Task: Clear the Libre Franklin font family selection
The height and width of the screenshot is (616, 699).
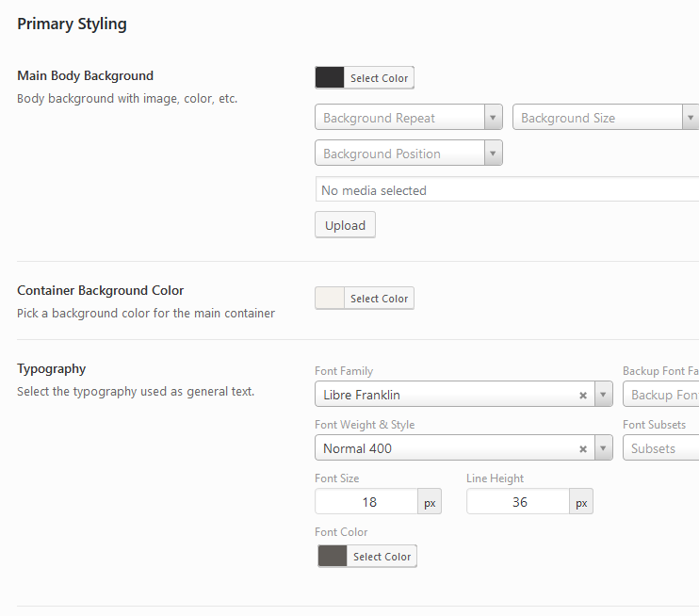Action: (583, 396)
